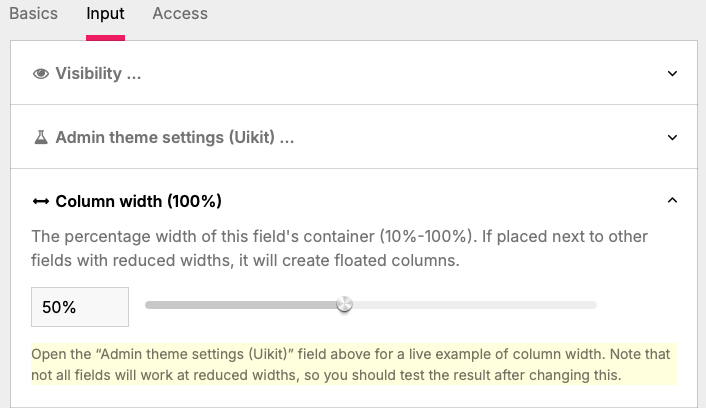706x408 pixels.
Task: Click the percentage width description paragraph
Action: (x=339, y=248)
